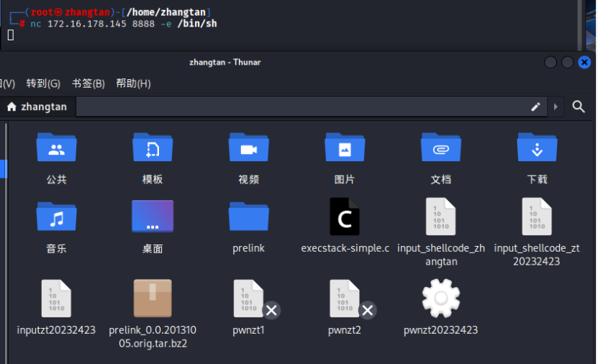Open the 转到(G) menu

click(43, 83)
